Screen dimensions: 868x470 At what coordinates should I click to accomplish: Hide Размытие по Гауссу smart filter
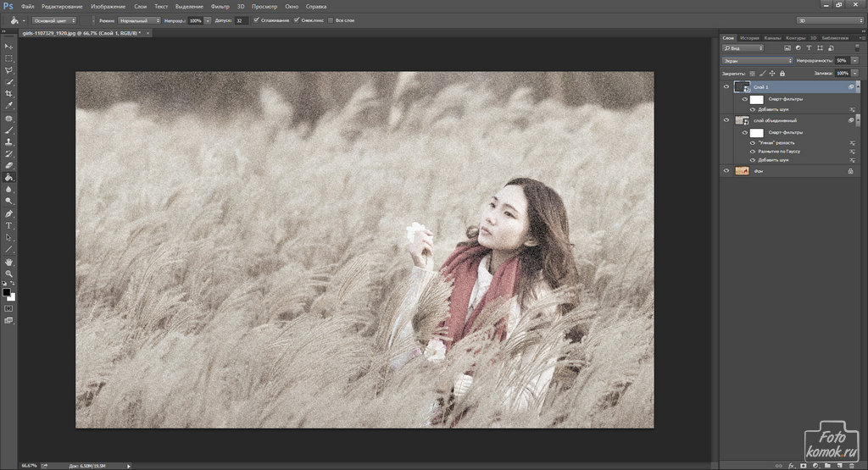753,152
